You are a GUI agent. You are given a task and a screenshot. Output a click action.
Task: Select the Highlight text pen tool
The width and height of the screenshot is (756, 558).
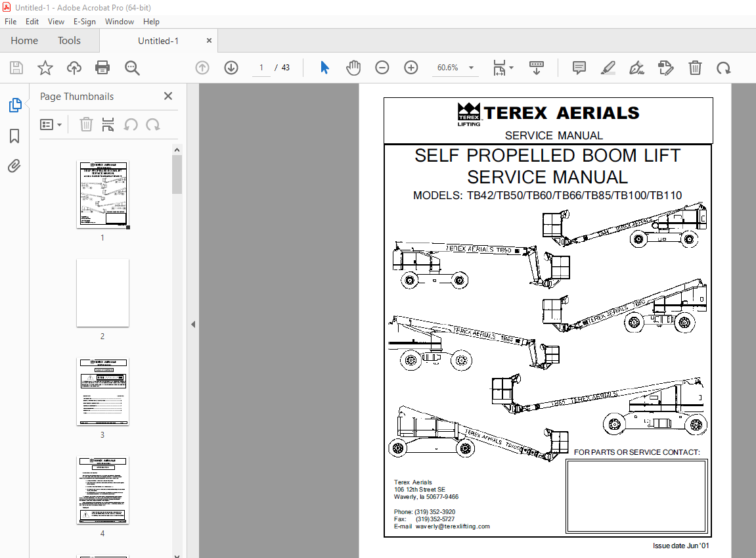[x=608, y=68]
